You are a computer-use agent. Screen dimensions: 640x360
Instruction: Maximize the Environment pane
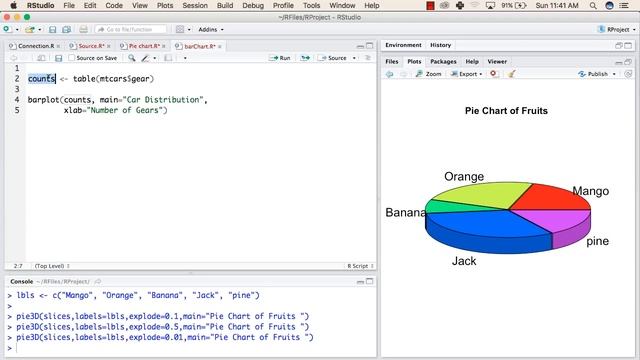coord(628,45)
